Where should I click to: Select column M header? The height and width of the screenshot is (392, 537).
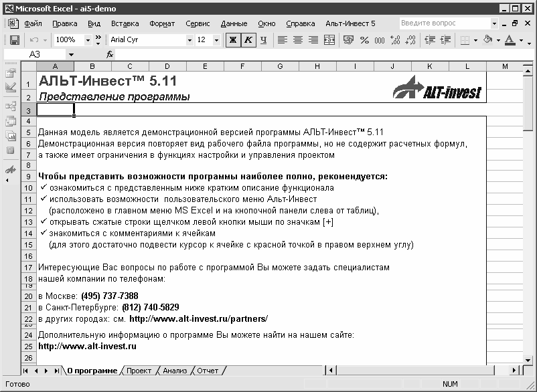pos(505,66)
